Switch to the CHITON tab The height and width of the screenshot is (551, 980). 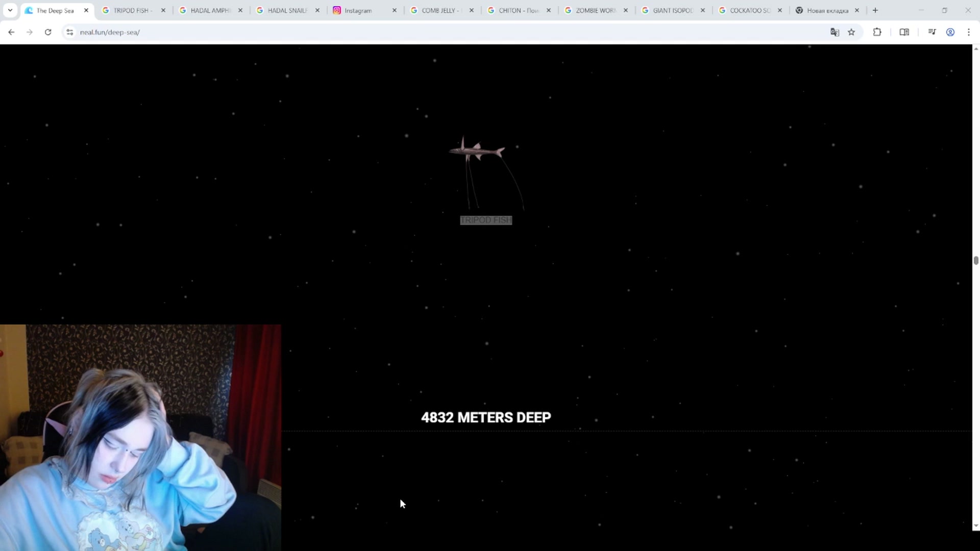tap(519, 10)
